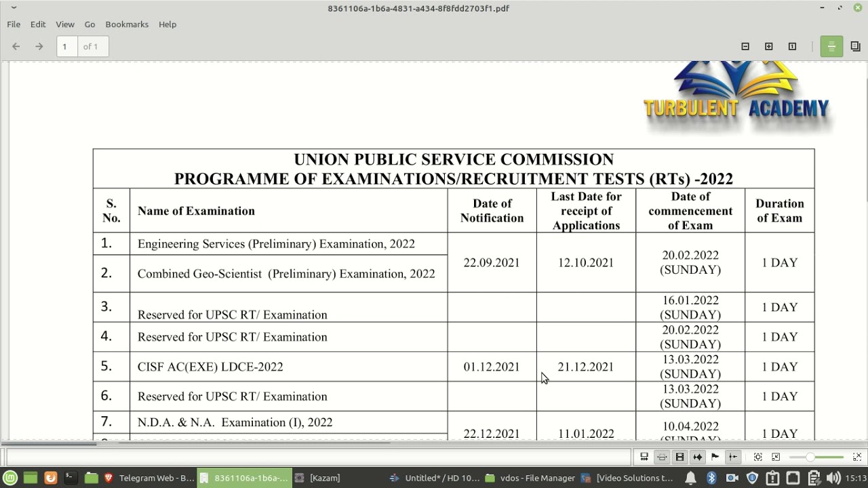Click the '21.12.2021' last date cell
Image resolution: width=868 pixels, height=488 pixels.
[586, 367]
